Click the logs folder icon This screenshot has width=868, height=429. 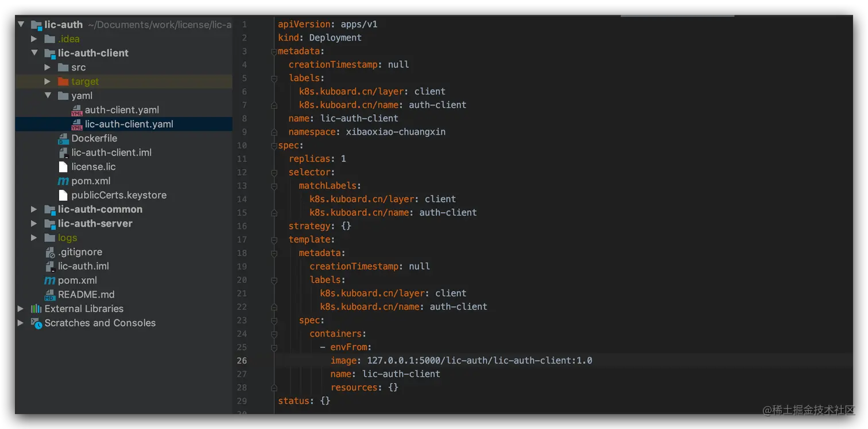click(50, 237)
